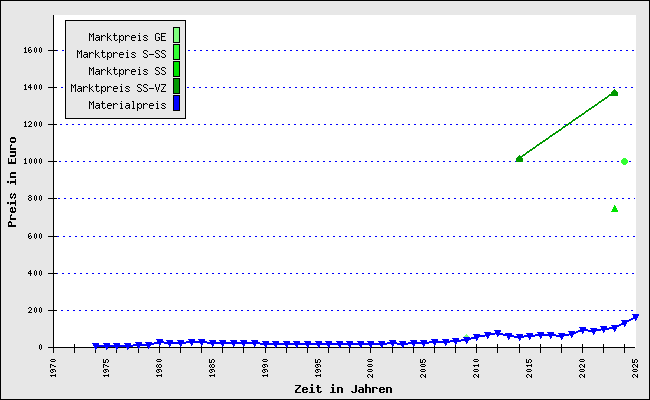Screen dimensions: 650x400
Task: Click the 1600 y-axis label
Action: [x=33, y=50]
